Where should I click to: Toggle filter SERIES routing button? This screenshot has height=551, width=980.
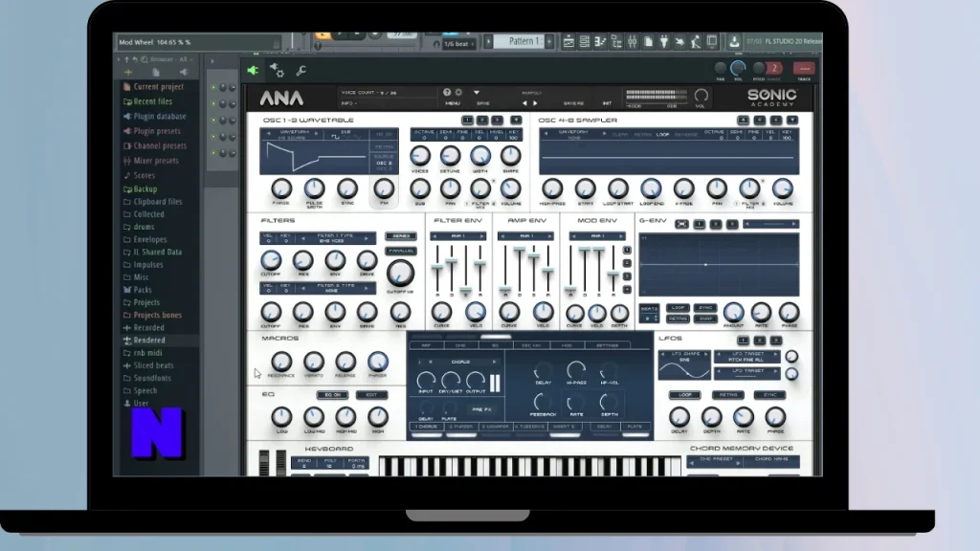point(401,236)
